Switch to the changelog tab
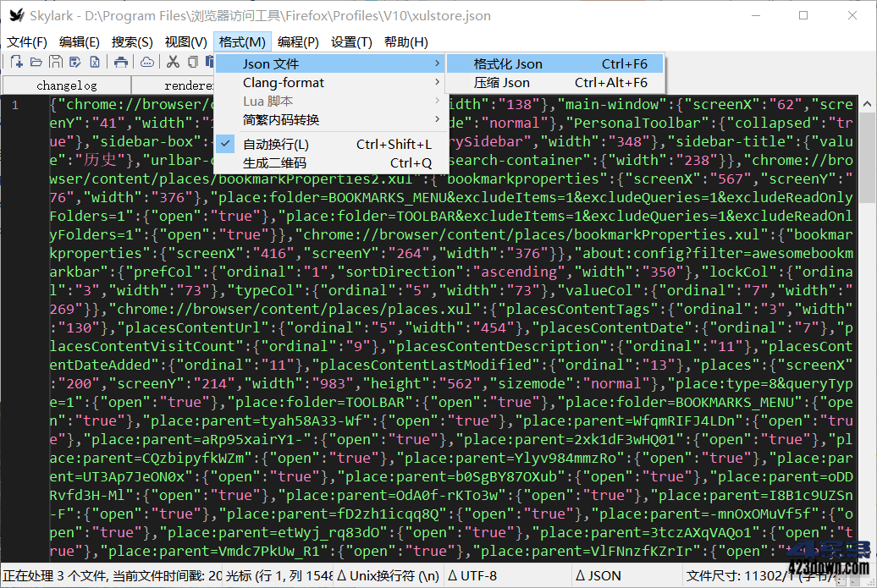This screenshot has width=877, height=588. point(66,85)
